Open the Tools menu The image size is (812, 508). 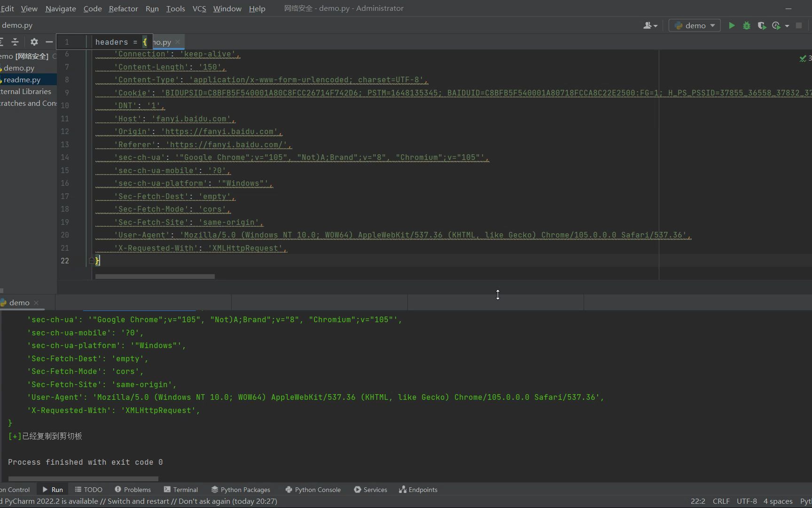click(175, 8)
